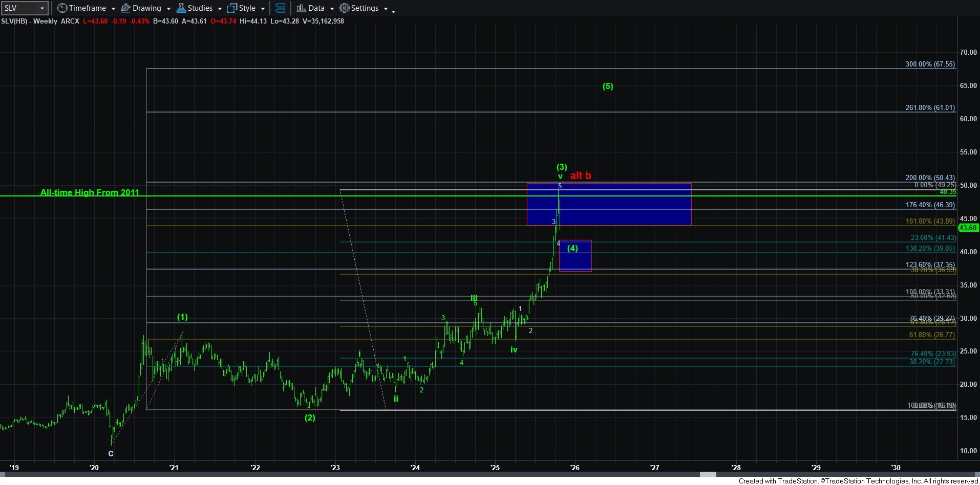Open the Data menu label
Viewport: 980px width, 485px height.
316,8
